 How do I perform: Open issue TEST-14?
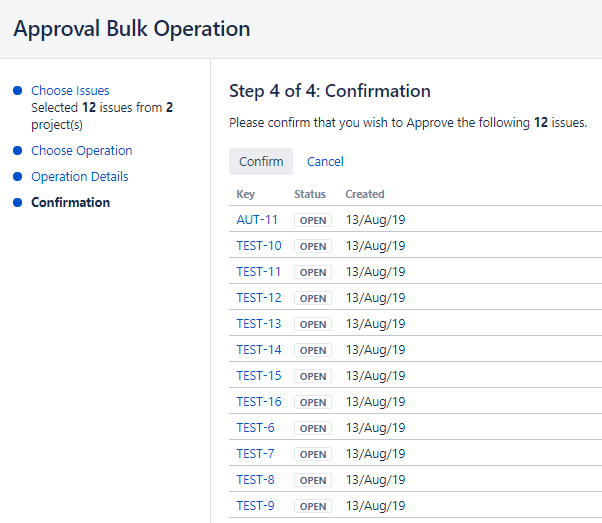(259, 350)
